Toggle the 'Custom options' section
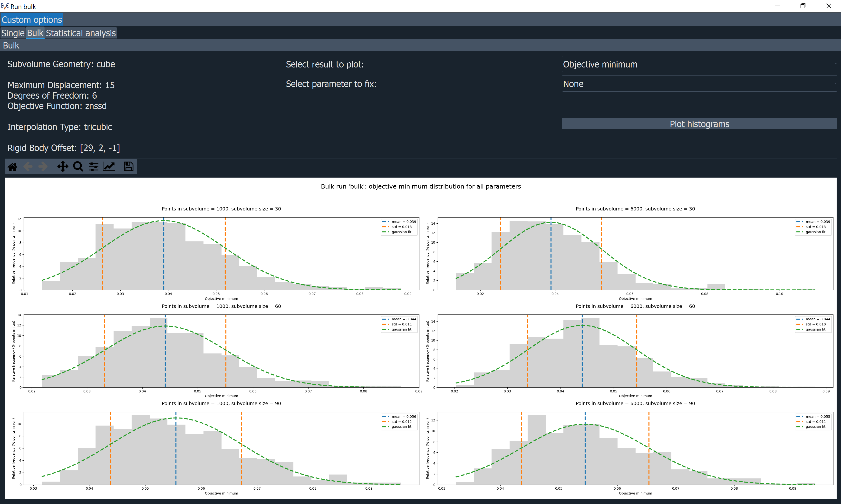Viewport: 841px width, 504px height. [x=32, y=19]
